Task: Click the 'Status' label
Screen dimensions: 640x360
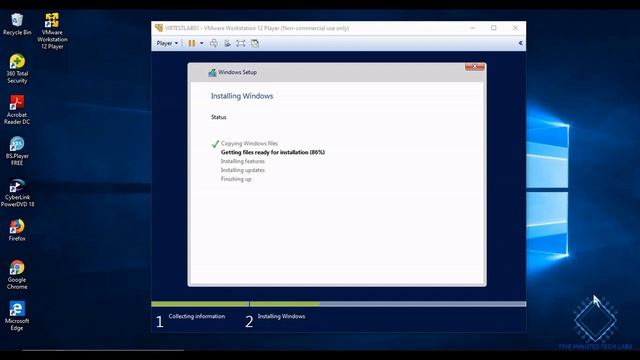Action: point(218,117)
